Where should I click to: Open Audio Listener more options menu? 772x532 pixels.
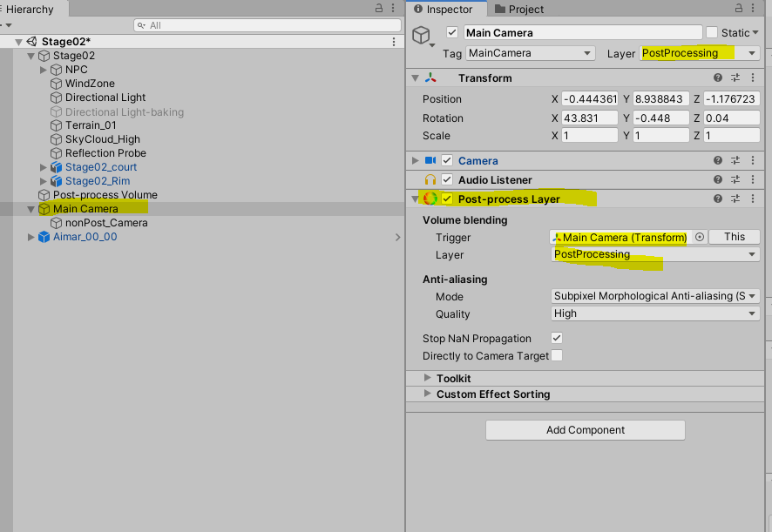click(753, 179)
